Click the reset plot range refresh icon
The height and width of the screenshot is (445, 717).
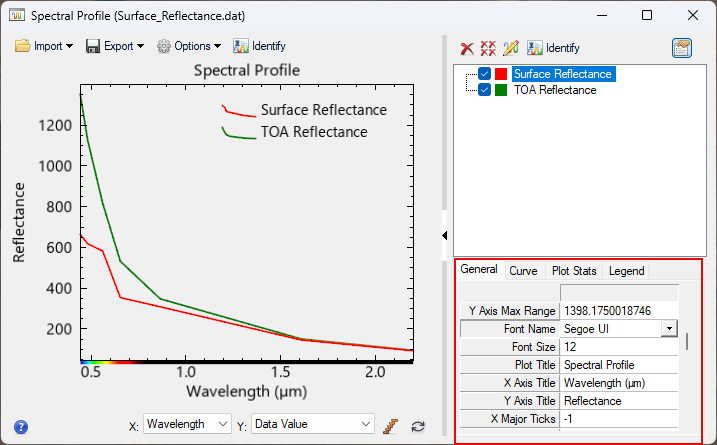pos(418,427)
